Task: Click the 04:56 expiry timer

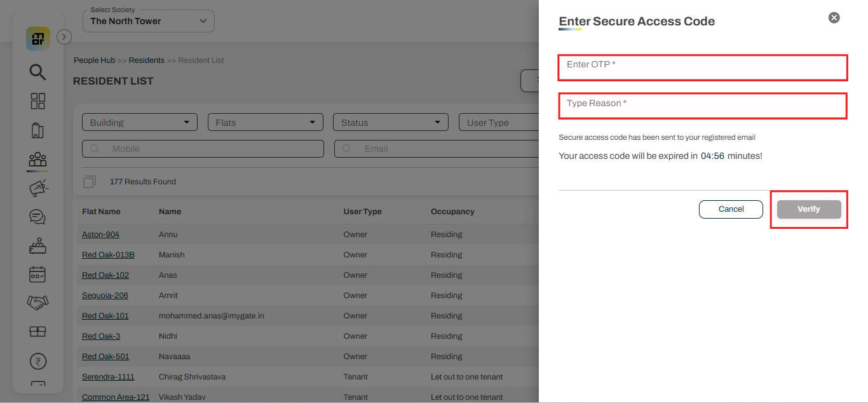Action: (x=712, y=156)
